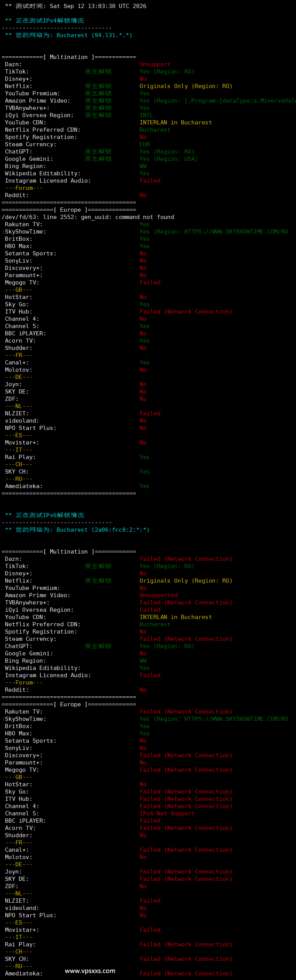Image resolution: width=296 pixels, height=980 pixels.
Task: Click the 'Multination' section header in IPv6 results
Action: pos(69,552)
